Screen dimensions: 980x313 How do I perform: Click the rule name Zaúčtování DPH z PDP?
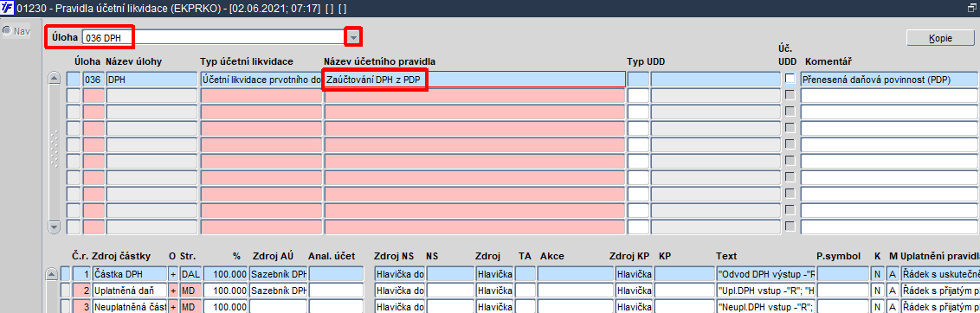(474, 80)
